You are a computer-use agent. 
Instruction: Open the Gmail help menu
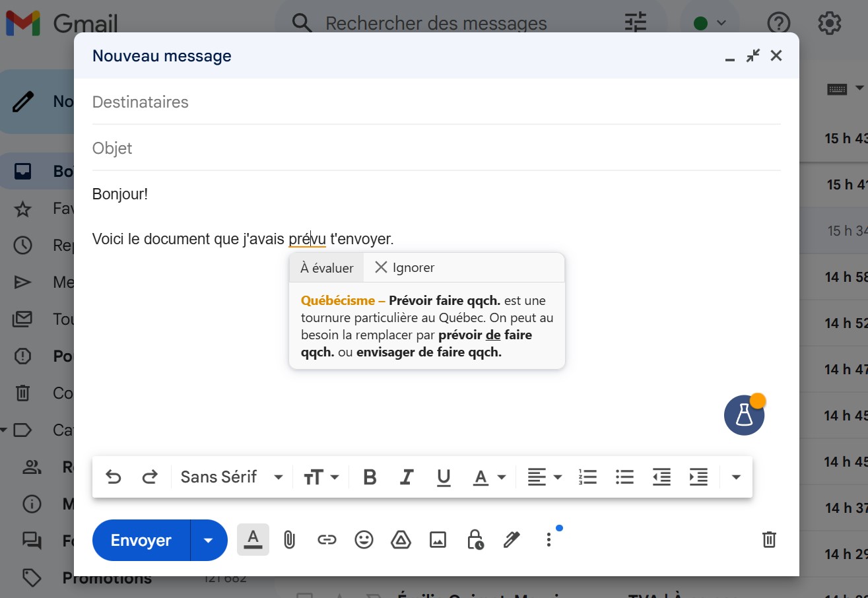tap(779, 23)
